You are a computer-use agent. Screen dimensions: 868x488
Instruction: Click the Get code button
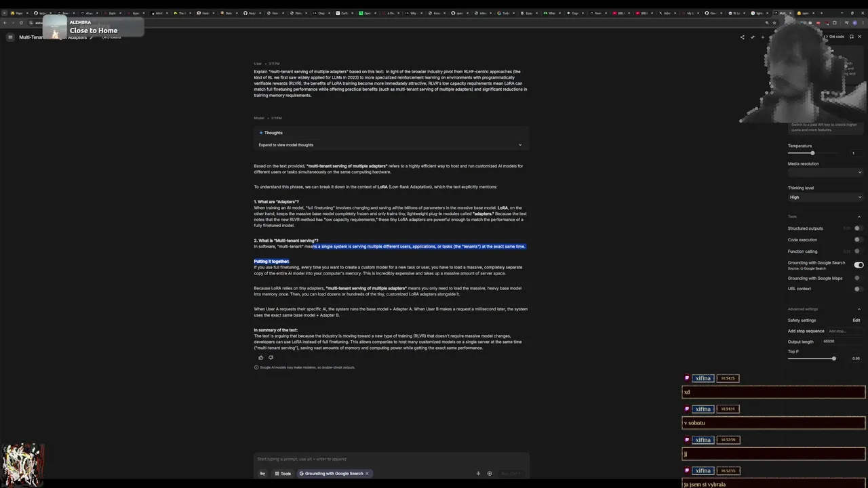pos(833,37)
